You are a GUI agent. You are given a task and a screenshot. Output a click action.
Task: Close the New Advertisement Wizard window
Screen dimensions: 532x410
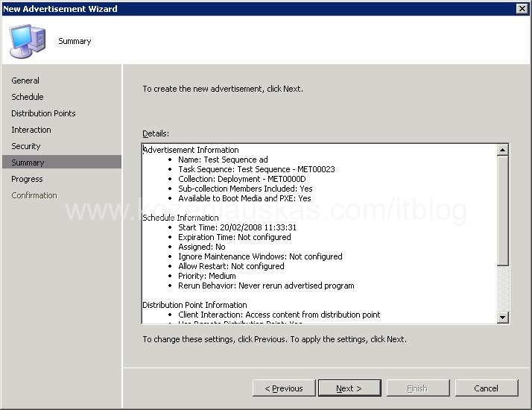tap(522, 8)
